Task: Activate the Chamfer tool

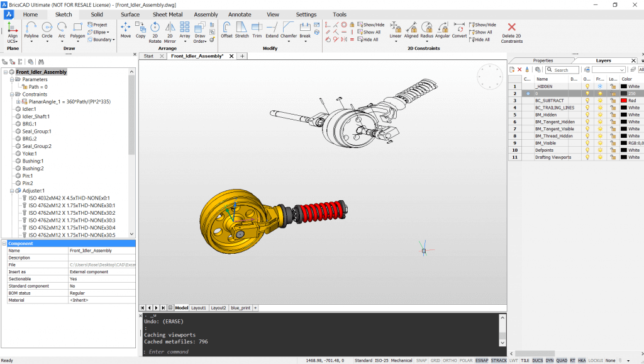Action: coord(287,28)
